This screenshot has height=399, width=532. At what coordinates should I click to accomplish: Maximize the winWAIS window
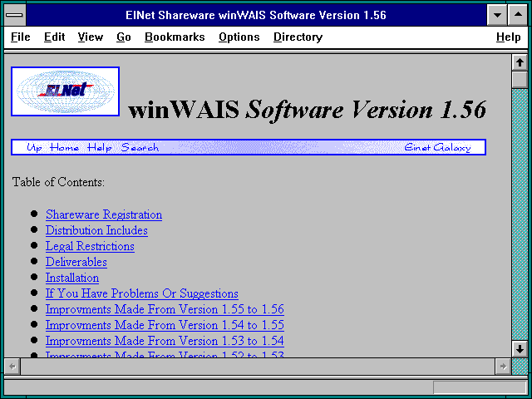(x=518, y=15)
